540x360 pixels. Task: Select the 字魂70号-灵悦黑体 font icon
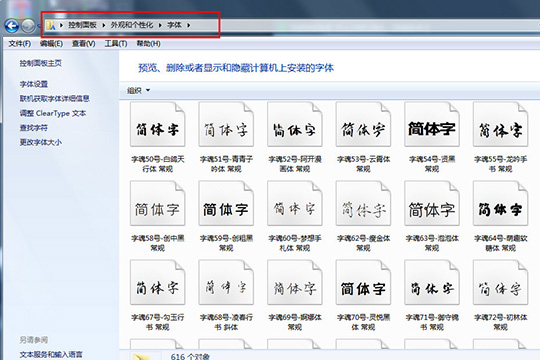[363, 282]
